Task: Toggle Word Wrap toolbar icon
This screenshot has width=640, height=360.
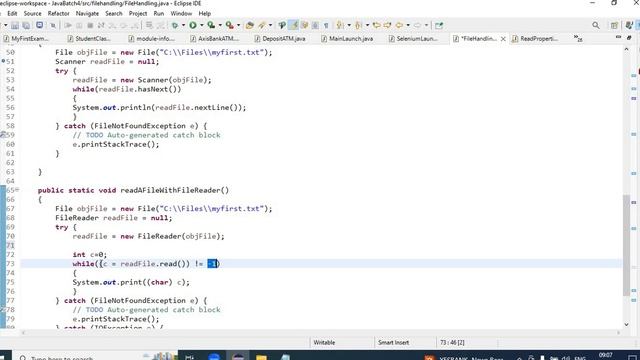Action: (x=304, y=25)
